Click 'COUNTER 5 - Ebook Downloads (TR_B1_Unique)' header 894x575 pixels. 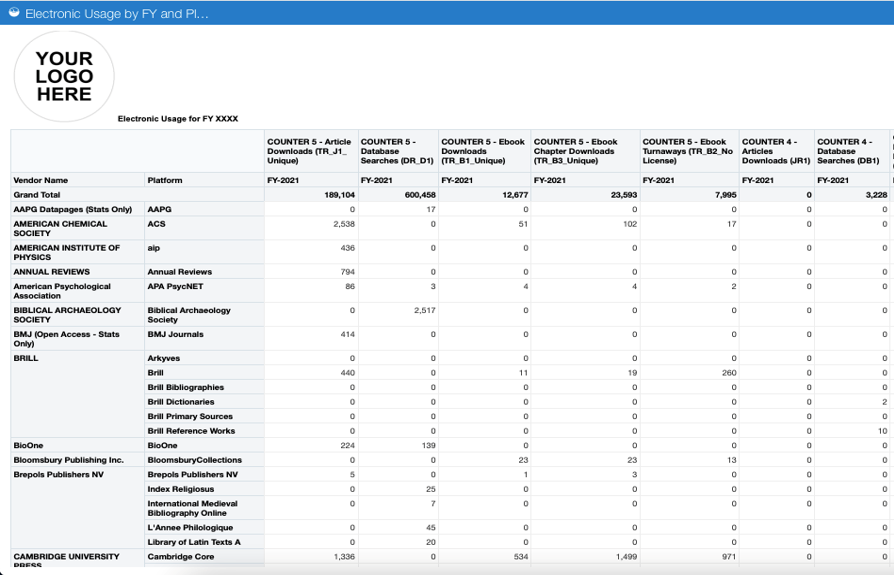483,151
